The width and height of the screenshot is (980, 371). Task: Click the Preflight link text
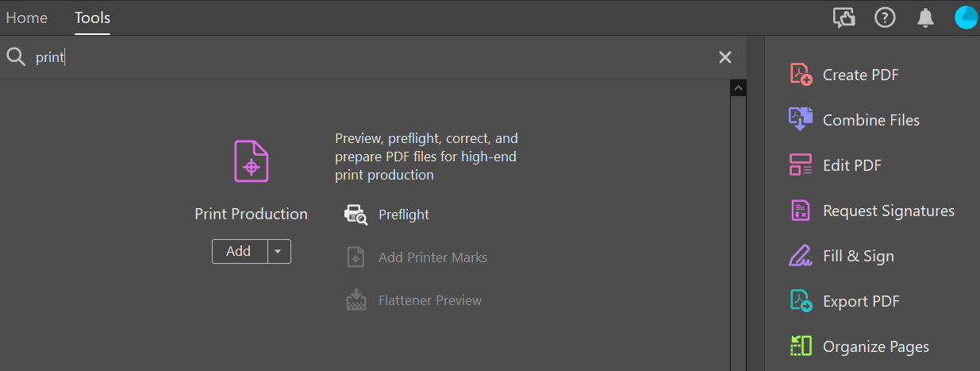pyautogui.click(x=404, y=214)
